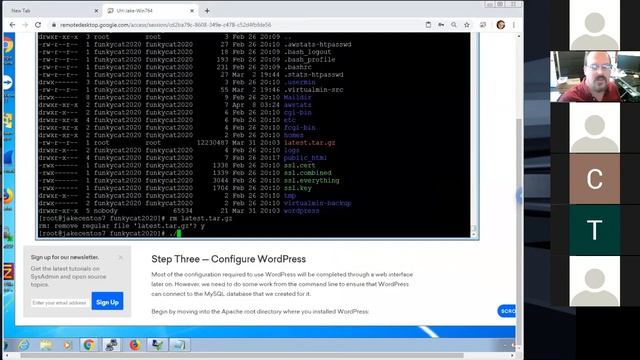Viewport: 640px width, 360px height.
Task: Open the clipboard icon in address bar
Action: tap(428, 25)
